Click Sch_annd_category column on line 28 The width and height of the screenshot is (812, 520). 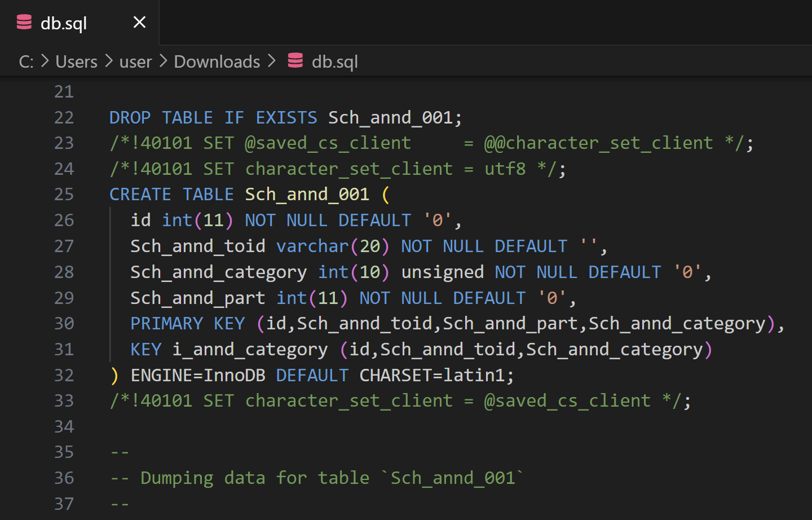click(219, 272)
